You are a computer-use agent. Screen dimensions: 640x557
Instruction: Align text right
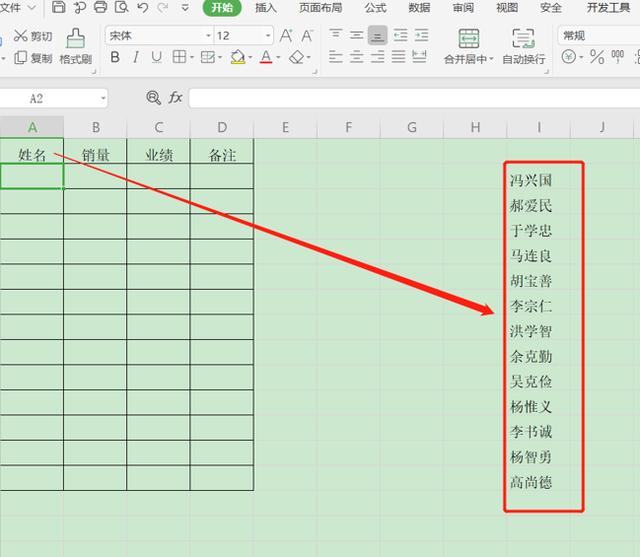pyautogui.click(x=377, y=57)
